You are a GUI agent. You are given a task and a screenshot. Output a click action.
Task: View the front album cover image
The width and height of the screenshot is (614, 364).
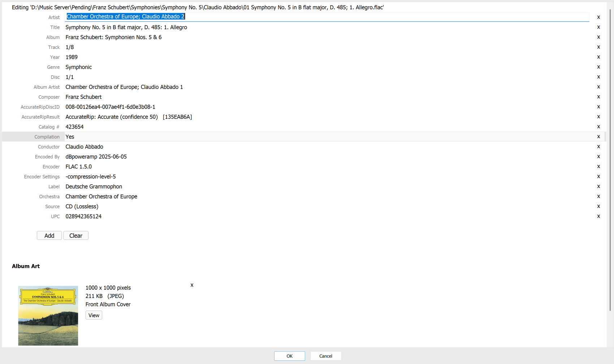94,315
